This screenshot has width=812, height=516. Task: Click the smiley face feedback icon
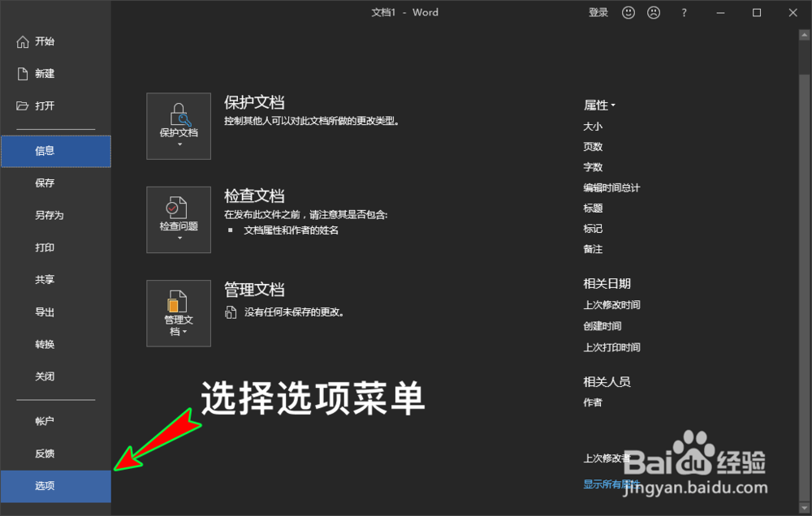coord(628,12)
